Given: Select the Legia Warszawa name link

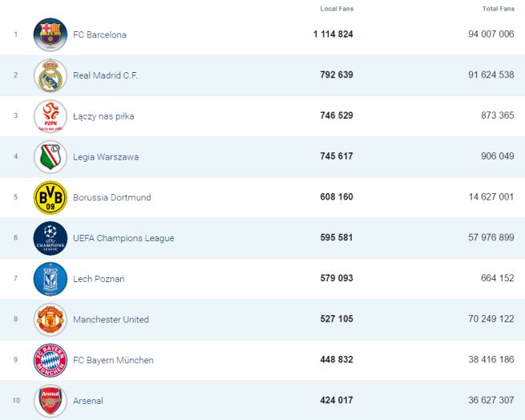Looking at the screenshot, I should point(106,157).
